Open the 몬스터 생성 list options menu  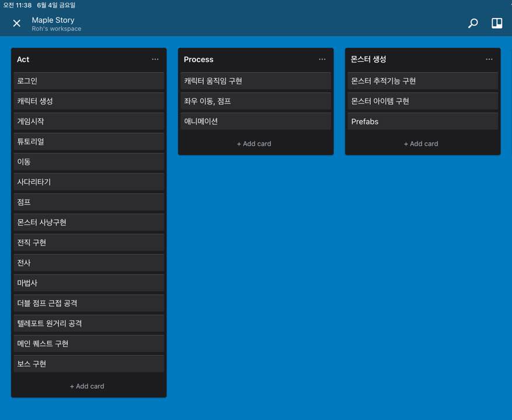point(489,59)
